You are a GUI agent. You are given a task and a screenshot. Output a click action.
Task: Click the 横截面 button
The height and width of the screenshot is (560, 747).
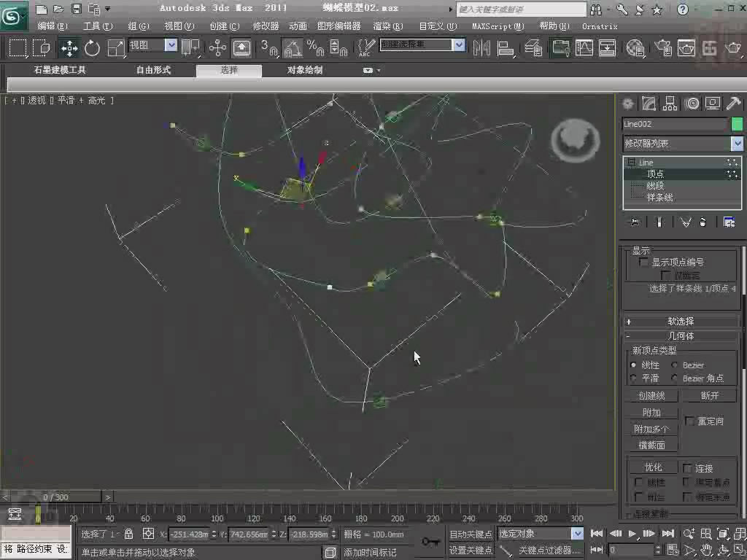651,446
